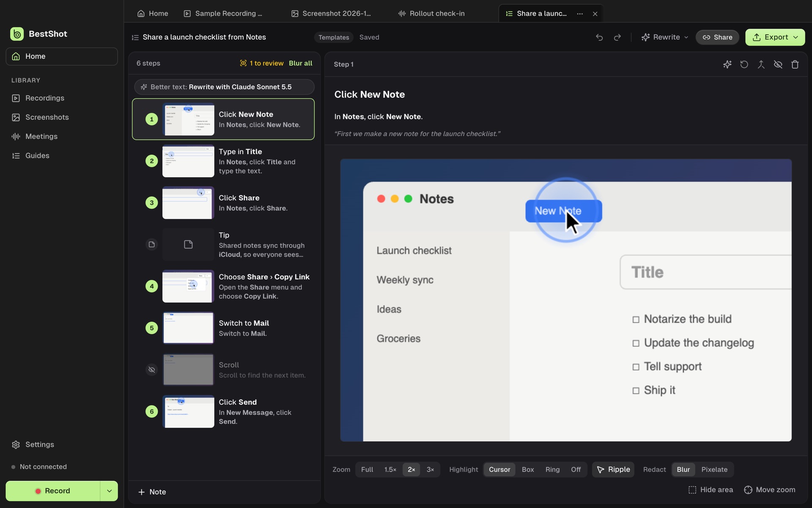Open Settings with the gear icon
The image size is (812, 508).
click(62, 444)
